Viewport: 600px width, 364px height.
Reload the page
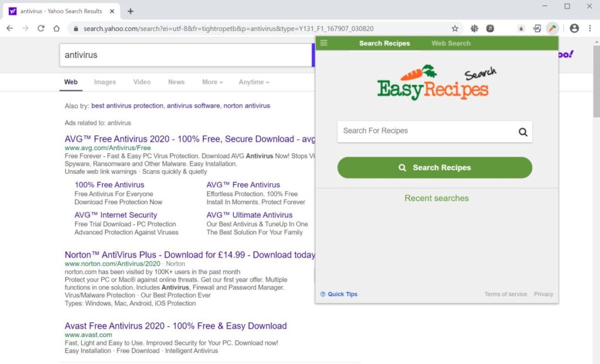[40, 28]
